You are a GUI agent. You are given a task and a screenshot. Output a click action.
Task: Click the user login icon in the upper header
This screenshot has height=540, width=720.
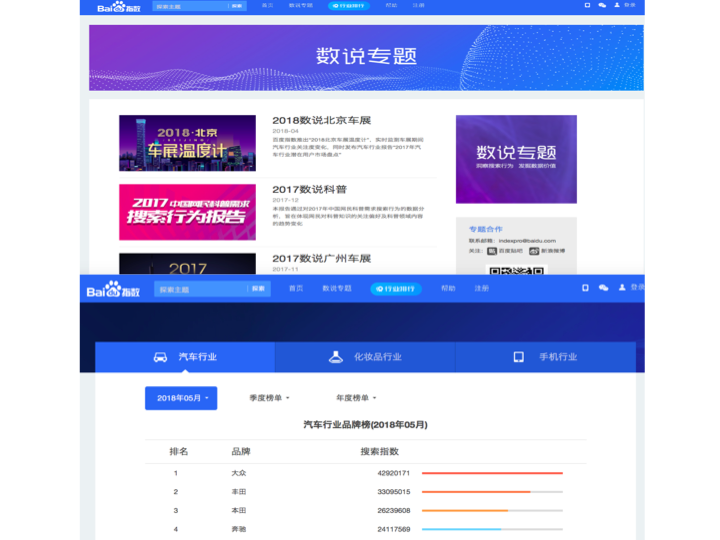coord(617,5)
